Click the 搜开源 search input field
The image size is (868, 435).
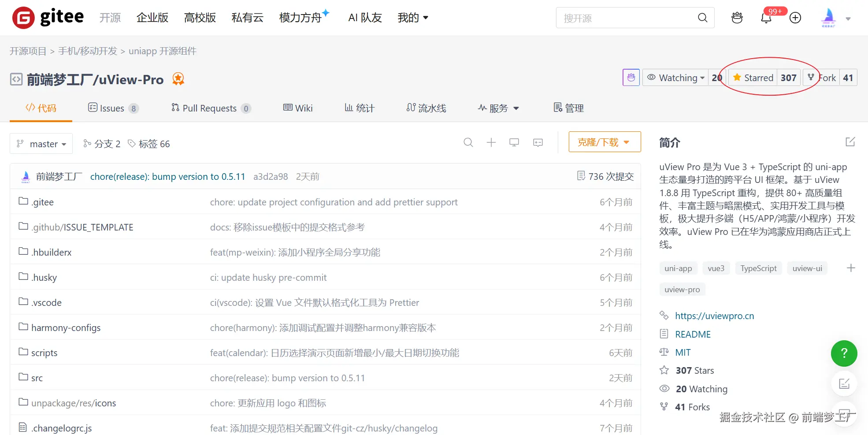pos(626,18)
